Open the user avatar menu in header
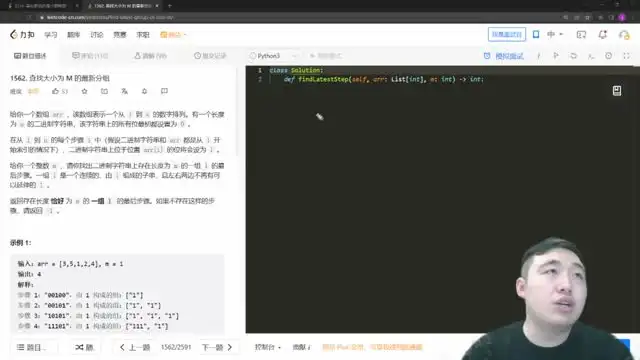This screenshot has height=360, width=640. pyautogui.click(x=624, y=35)
